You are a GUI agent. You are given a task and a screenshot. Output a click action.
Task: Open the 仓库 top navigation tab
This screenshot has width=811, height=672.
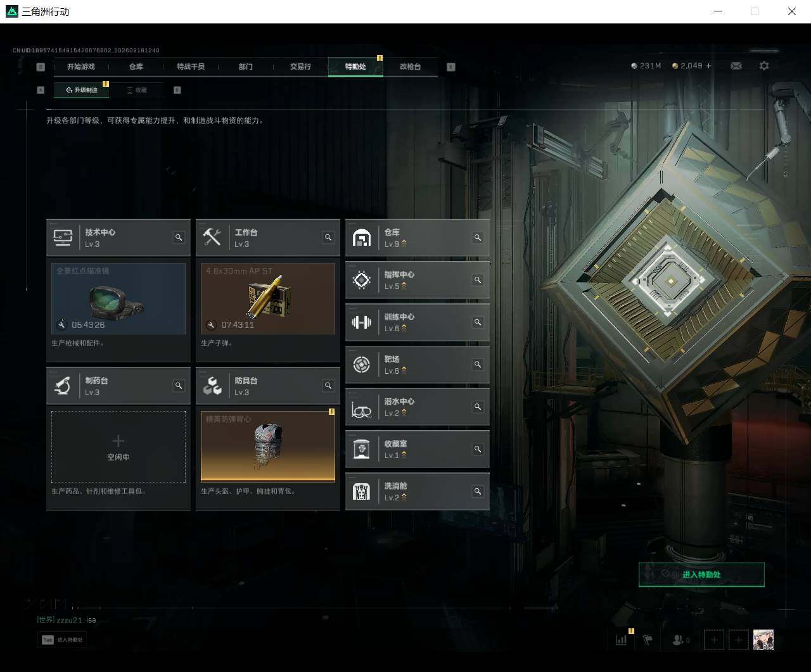point(136,67)
